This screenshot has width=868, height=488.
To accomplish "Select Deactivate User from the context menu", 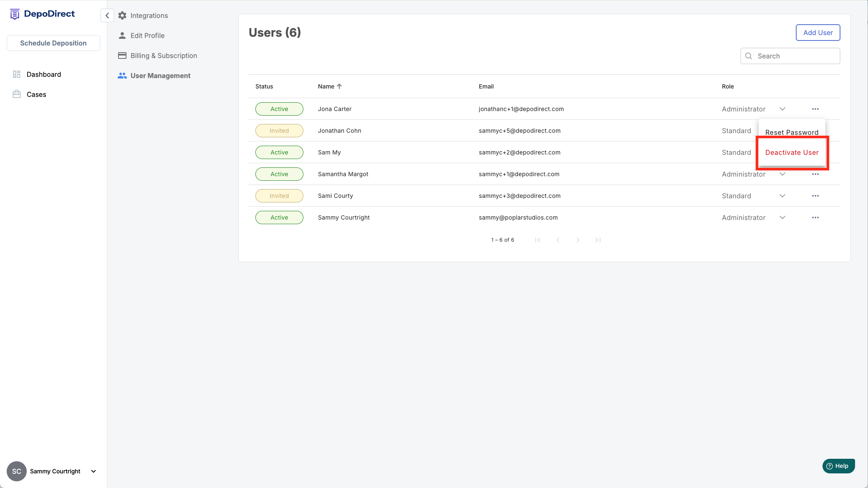I will pos(792,152).
